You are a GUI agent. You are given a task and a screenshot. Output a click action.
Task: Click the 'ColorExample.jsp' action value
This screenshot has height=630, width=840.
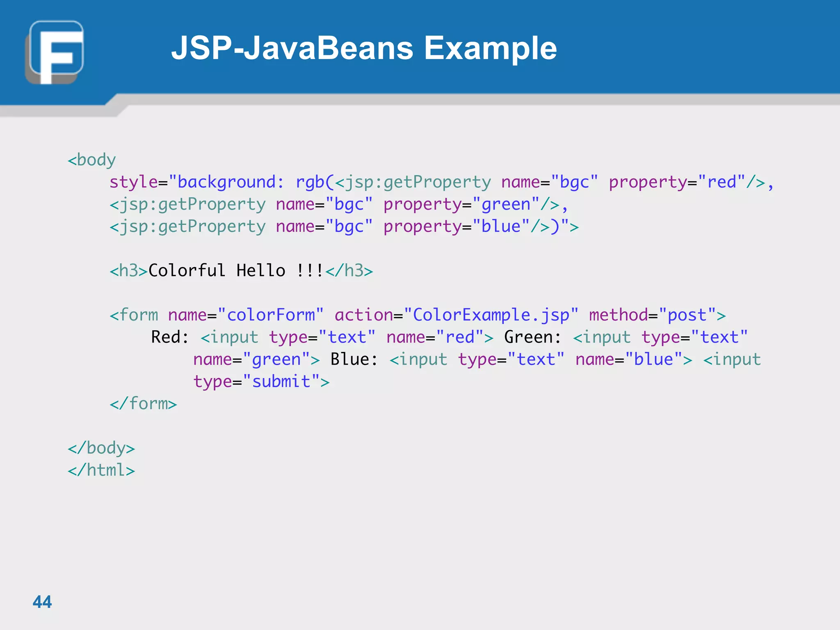point(491,315)
